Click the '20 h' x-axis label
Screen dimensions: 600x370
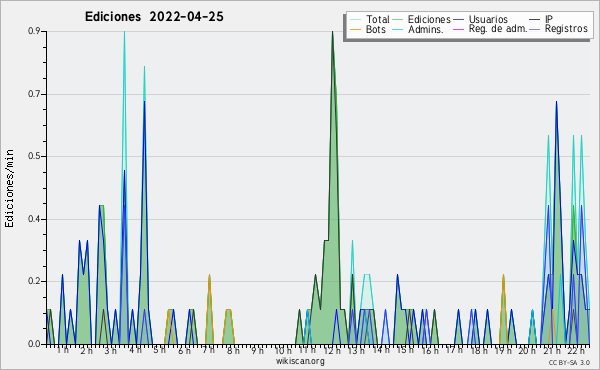click(527, 350)
